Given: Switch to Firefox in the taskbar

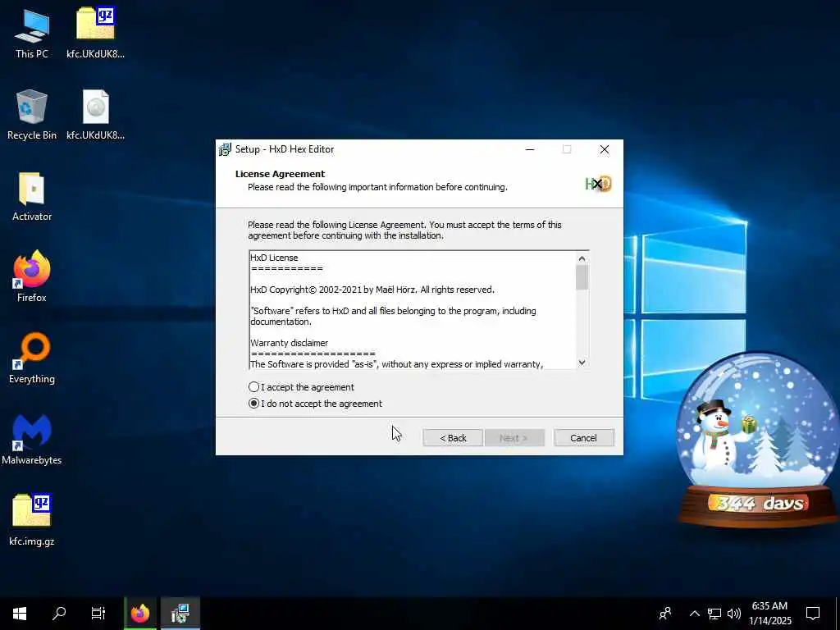Looking at the screenshot, I should 140,614.
